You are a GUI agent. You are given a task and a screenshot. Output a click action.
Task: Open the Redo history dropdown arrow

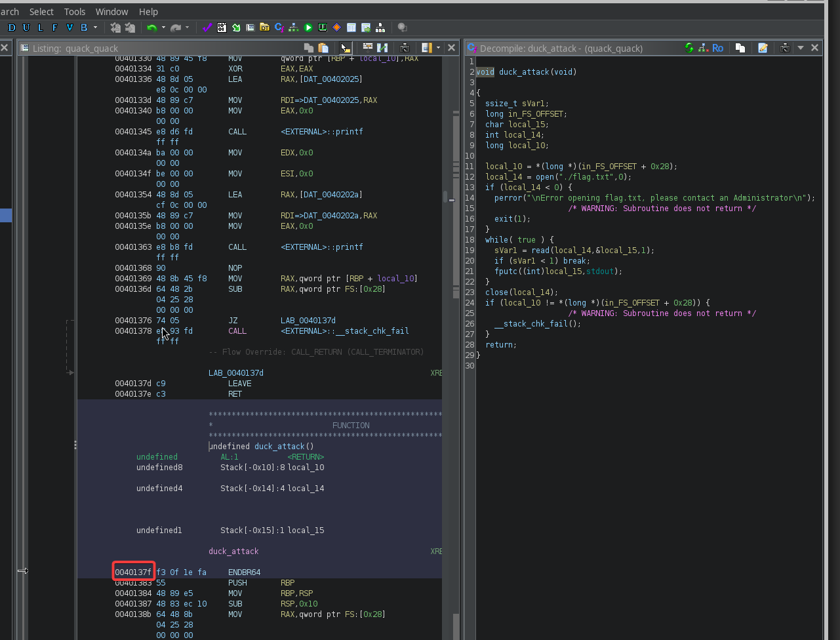[187, 28]
